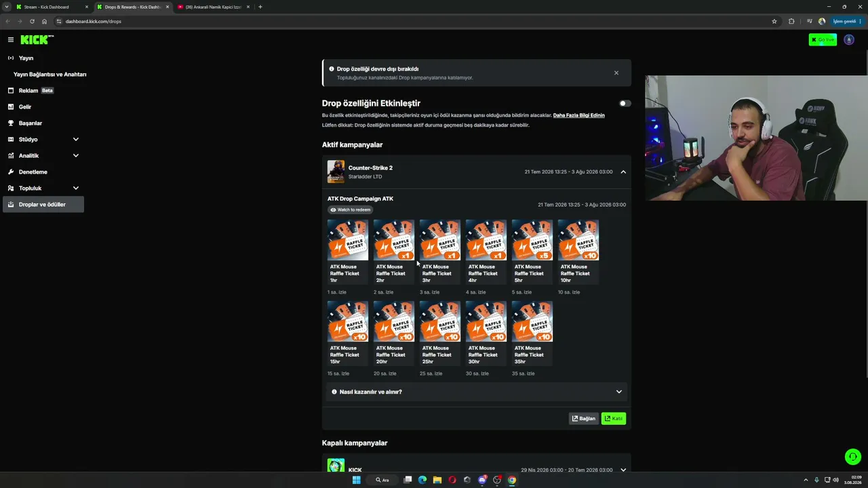Open the media controls icon in toolbar

point(809,21)
